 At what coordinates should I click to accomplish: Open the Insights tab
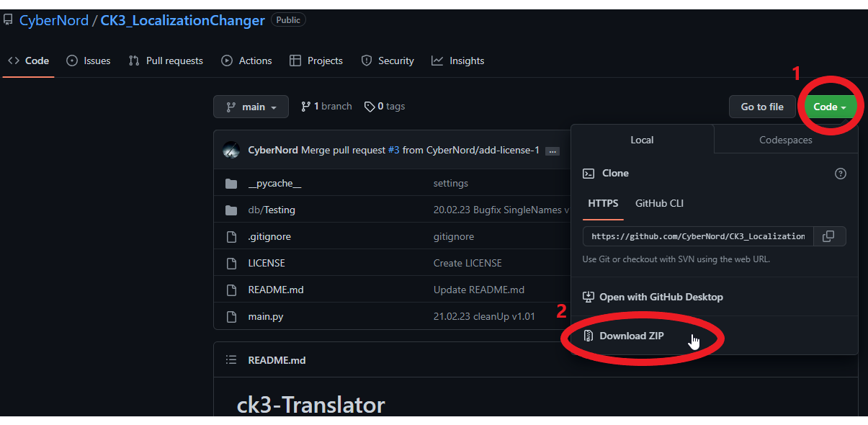click(x=457, y=61)
